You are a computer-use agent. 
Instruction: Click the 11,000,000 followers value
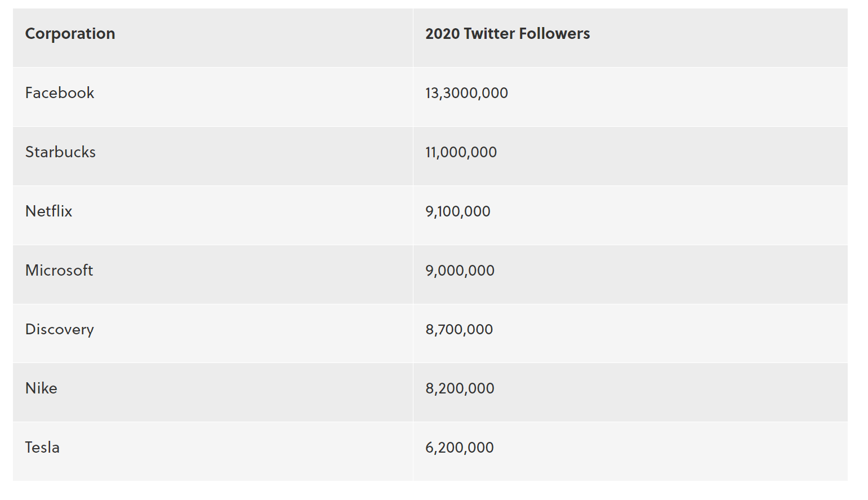pos(461,152)
